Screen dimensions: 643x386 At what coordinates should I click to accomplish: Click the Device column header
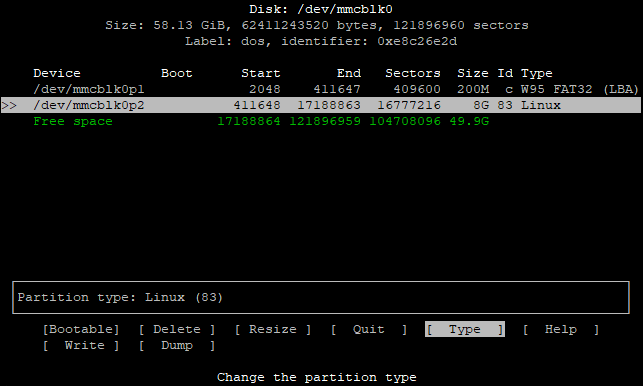[x=57, y=73]
